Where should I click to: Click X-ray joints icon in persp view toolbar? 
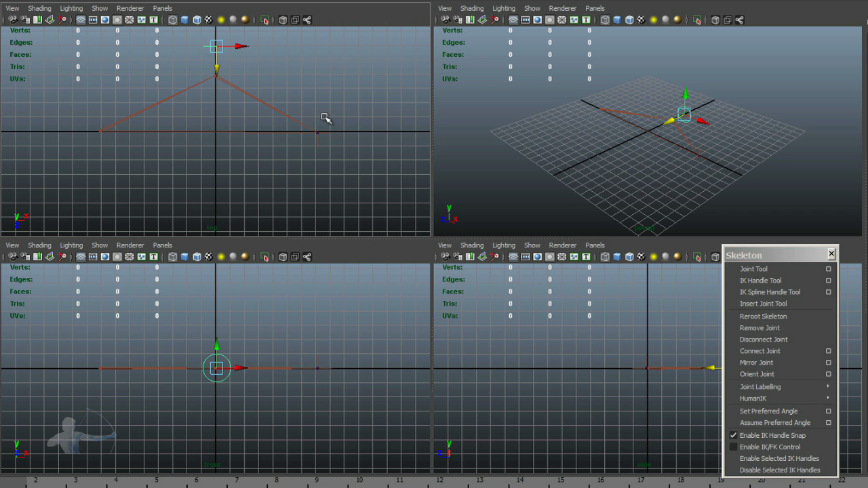tap(740, 20)
